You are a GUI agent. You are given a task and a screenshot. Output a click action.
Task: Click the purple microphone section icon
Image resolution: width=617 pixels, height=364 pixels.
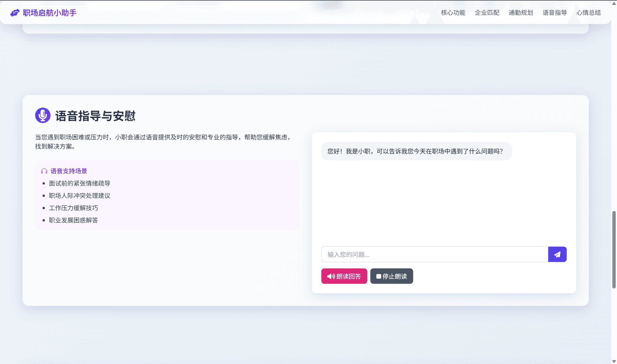click(43, 115)
